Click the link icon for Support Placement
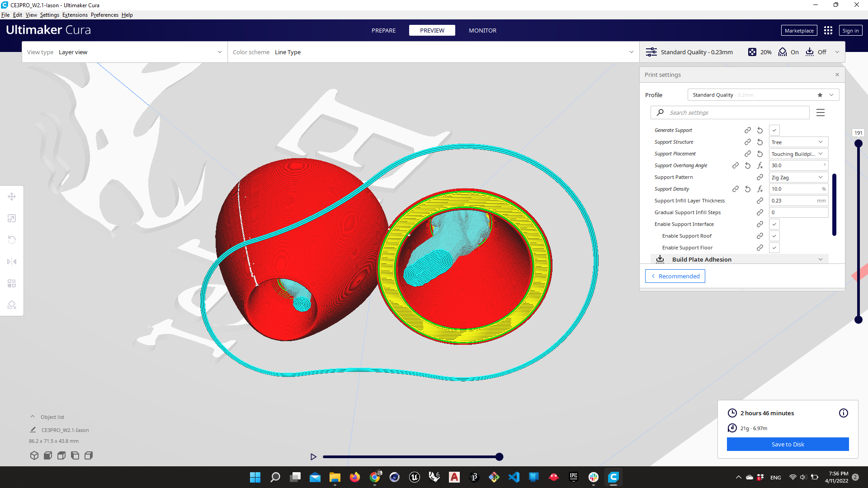This screenshot has height=488, width=868. (748, 154)
